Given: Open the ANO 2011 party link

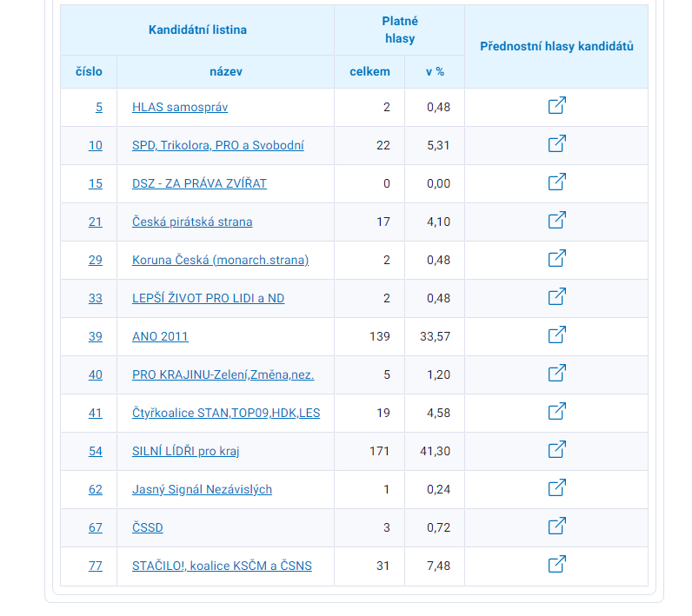Looking at the screenshot, I should click(160, 336).
